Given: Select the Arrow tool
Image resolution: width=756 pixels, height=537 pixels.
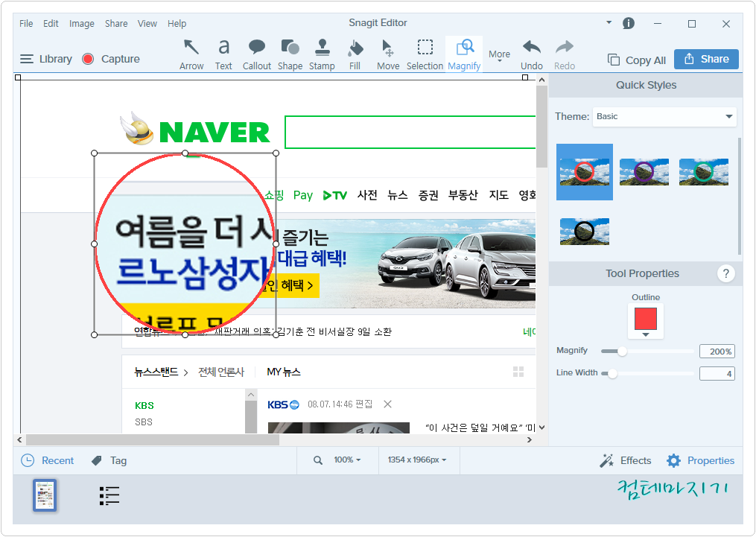Looking at the screenshot, I should (191, 54).
